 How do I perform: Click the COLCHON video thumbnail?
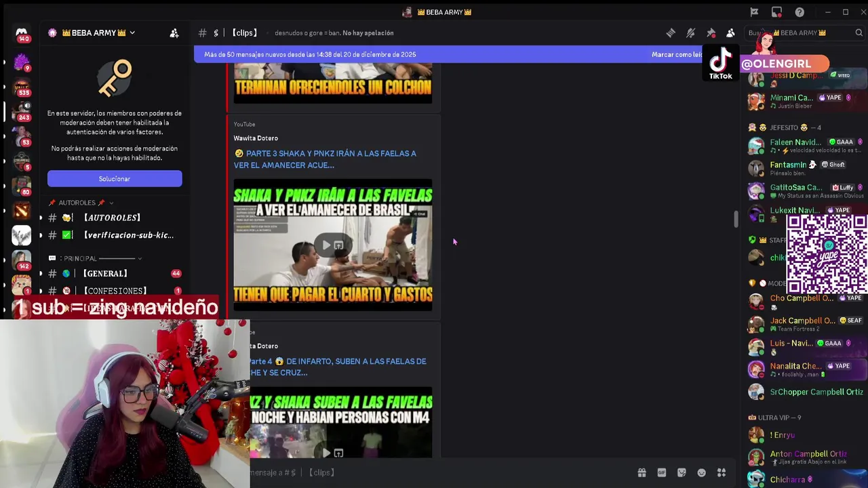(332, 85)
